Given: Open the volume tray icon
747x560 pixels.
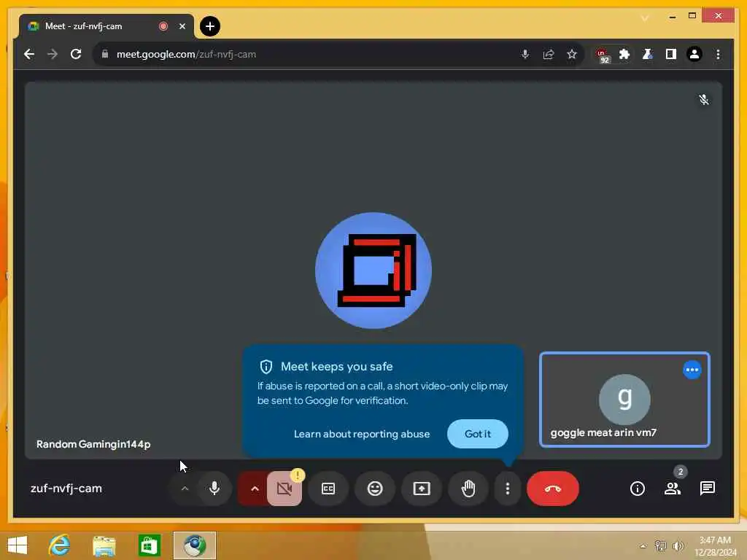Looking at the screenshot, I should coord(678,545).
